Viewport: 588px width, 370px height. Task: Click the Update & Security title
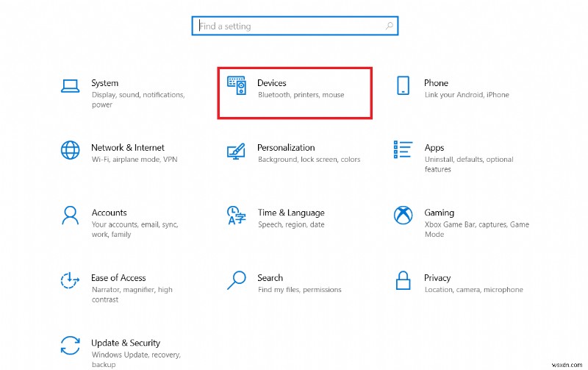pyautogui.click(x=126, y=343)
